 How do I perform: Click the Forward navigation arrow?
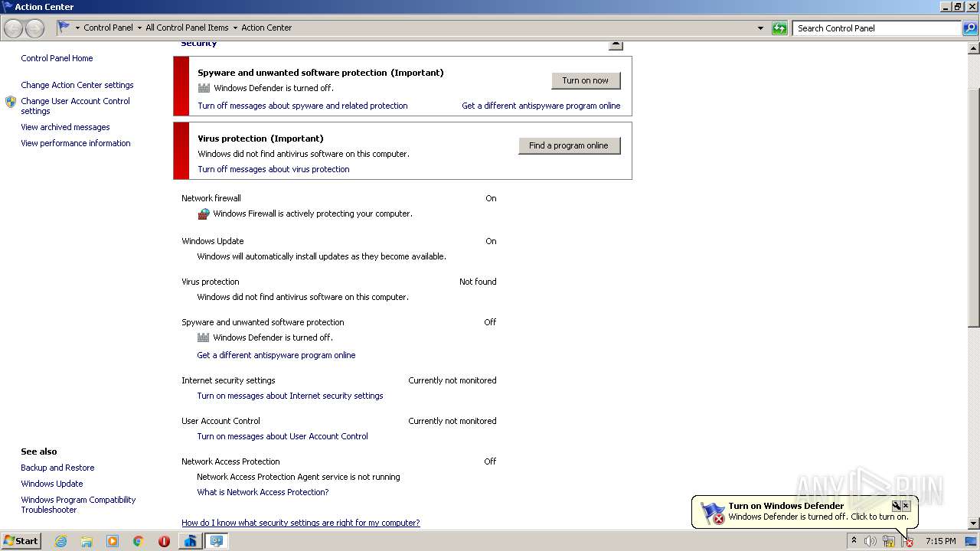point(34,28)
